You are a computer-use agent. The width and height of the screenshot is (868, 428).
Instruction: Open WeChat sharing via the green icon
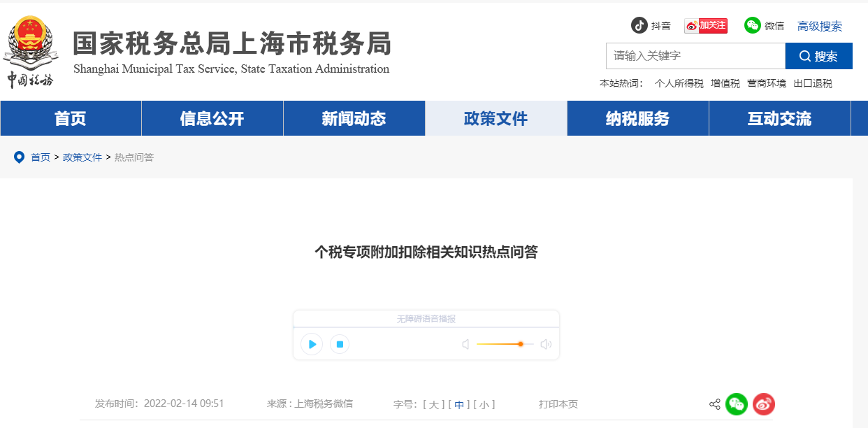tap(736, 404)
